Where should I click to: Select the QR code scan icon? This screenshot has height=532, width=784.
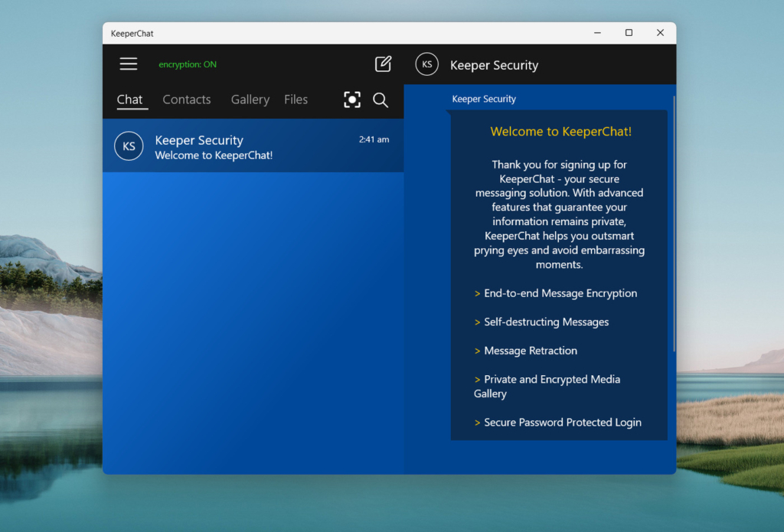pos(351,100)
